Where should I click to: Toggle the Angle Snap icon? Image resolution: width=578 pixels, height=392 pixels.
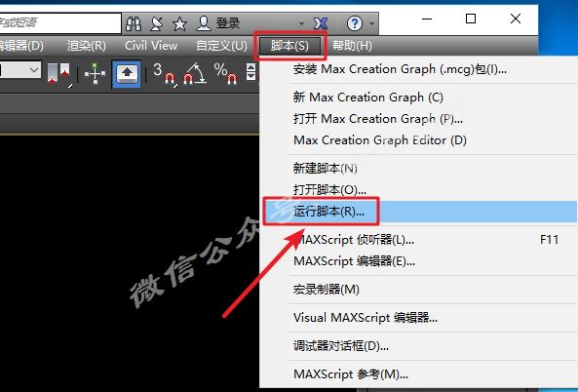point(194,74)
